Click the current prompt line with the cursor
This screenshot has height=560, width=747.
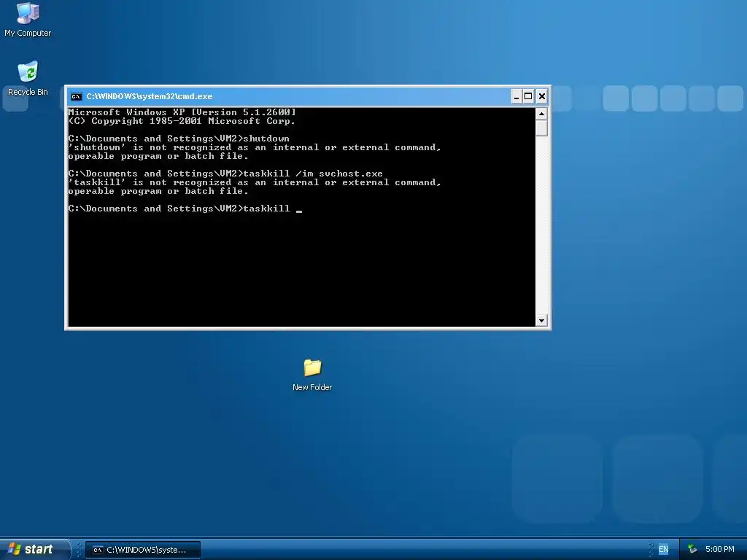click(x=185, y=209)
